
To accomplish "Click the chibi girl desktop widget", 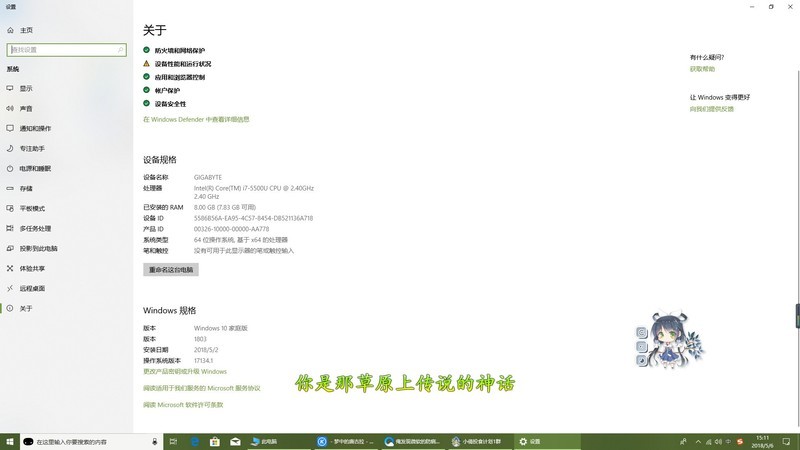I will point(676,339).
